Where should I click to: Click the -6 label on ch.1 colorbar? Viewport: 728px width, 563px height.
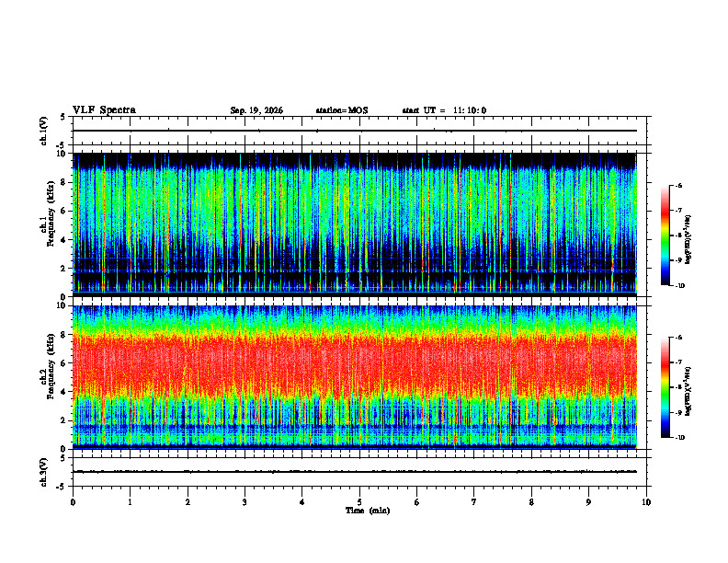(x=679, y=185)
